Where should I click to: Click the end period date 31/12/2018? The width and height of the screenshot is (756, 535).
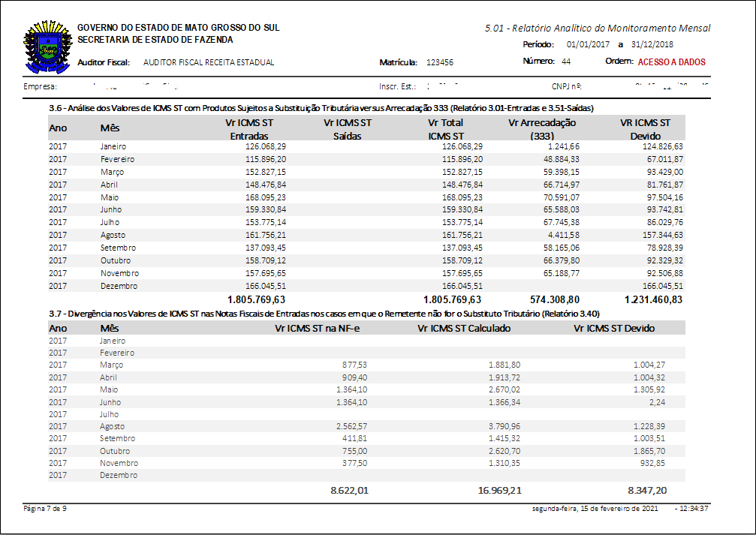[x=652, y=45]
